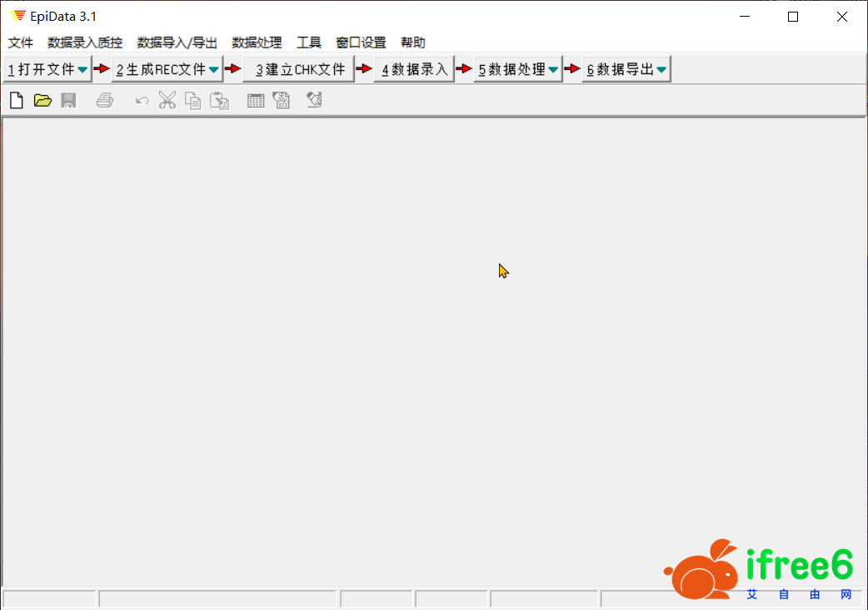Click the Paste clipboard icon

219,101
